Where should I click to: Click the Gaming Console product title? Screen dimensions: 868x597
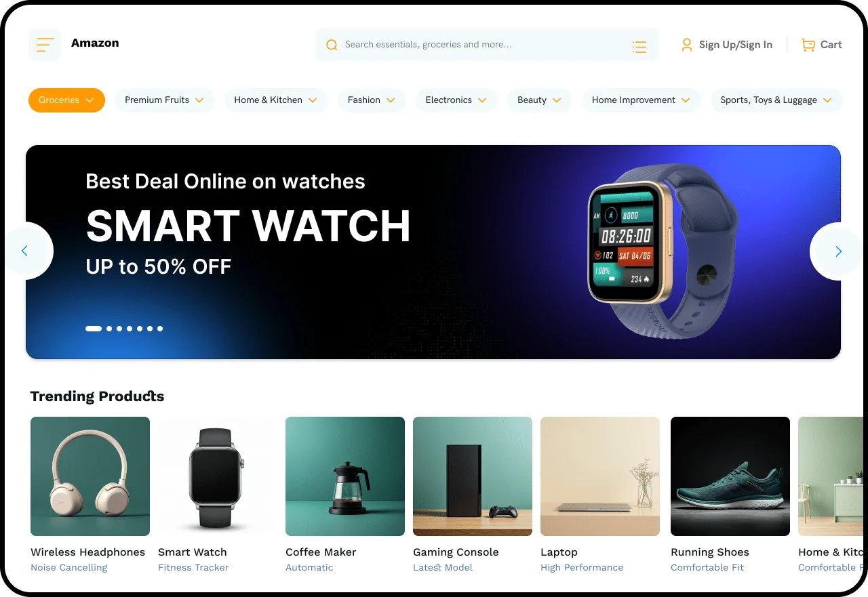[456, 552]
